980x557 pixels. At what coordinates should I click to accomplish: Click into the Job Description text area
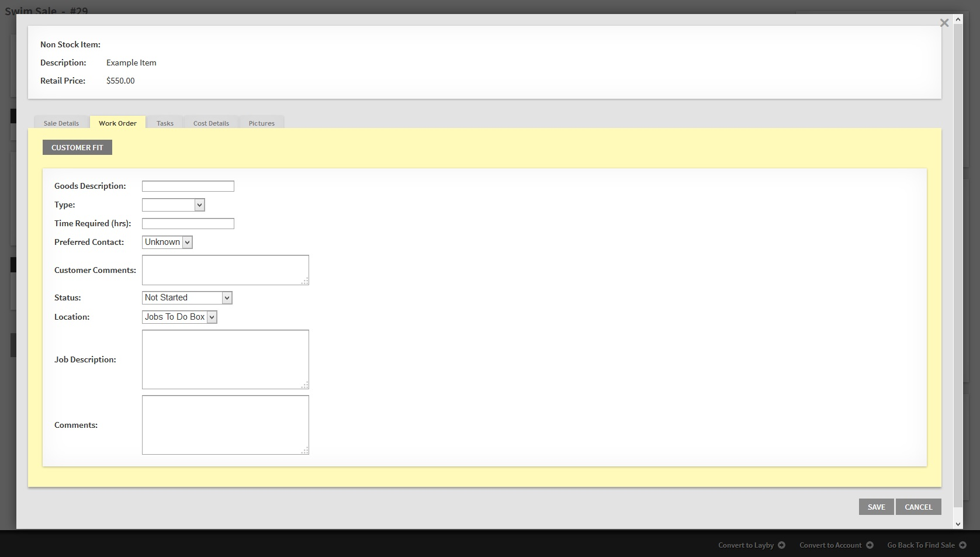point(225,359)
